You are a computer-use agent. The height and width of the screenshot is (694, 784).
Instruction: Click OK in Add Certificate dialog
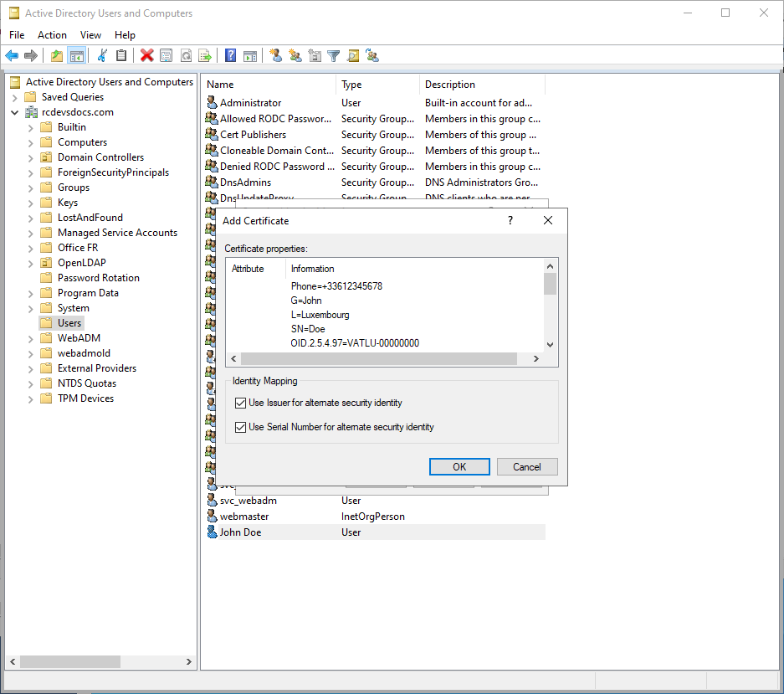point(459,467)
